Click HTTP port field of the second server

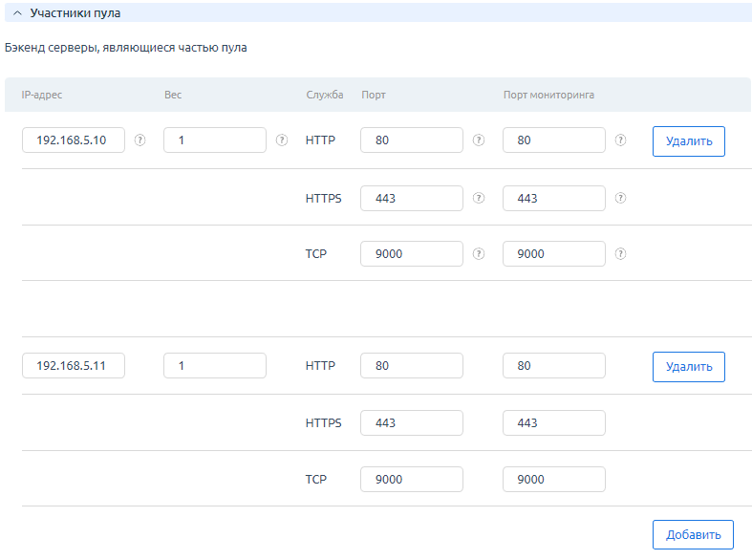tap(412, 366)
